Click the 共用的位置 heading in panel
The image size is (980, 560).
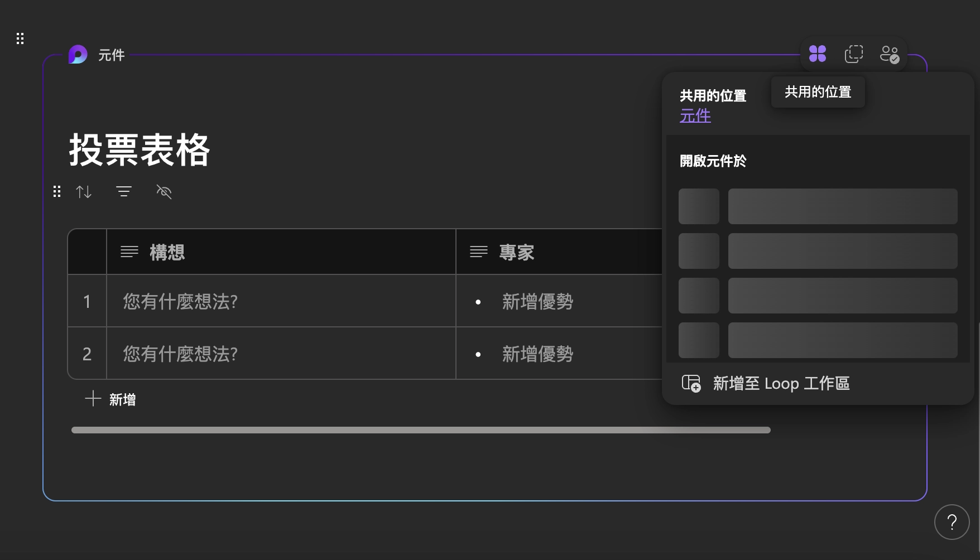click(x=713, y=96)
